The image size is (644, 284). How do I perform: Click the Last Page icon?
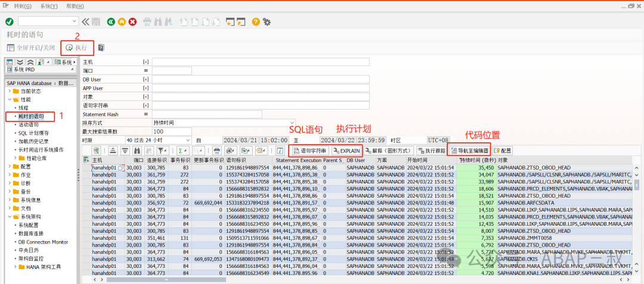tap(217, 21)
